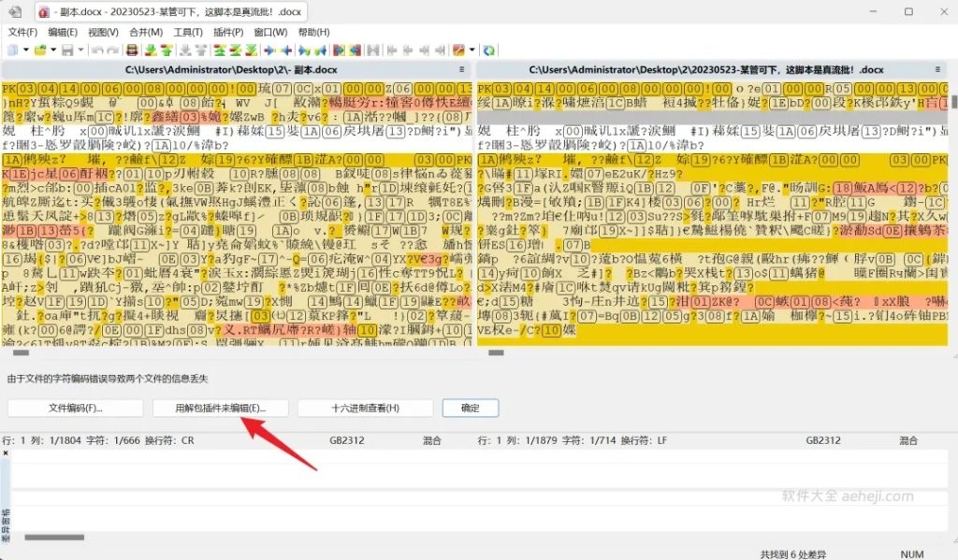Viewport: 958px width, 560px height.
Task: Jump to the previous difference blue arrow icon
Action: pyautogui.click(x=285, y=48)
